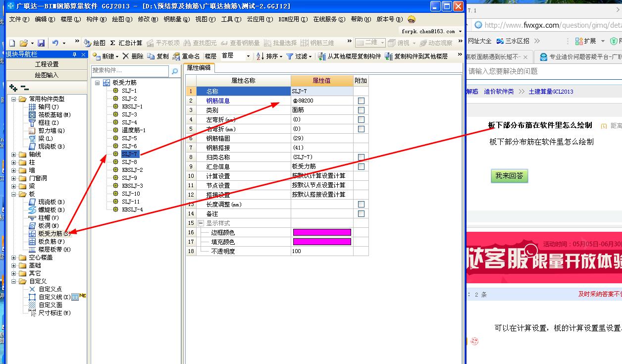Select 楼层板带(H) in navigation tree

coord(54,250)
